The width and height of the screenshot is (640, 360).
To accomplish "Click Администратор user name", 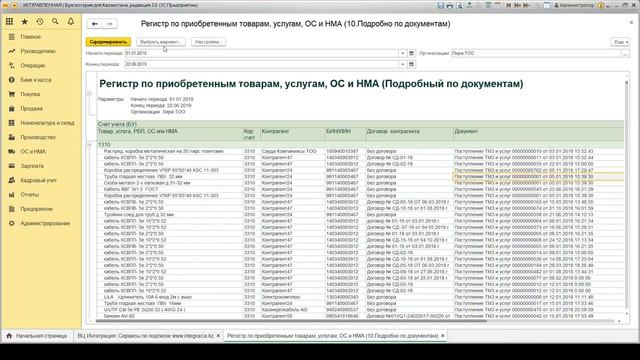I will [x=577, y=5].
